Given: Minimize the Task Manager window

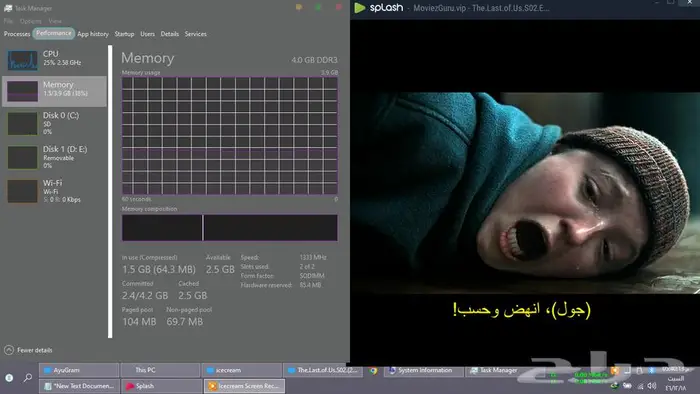Looking at the screenshot, I should (299, 7).
